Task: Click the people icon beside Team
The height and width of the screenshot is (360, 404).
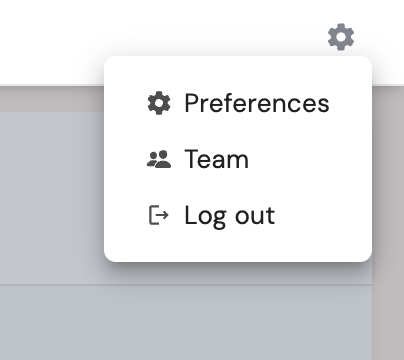Action: pyautogui.click(x=159, y=159)
